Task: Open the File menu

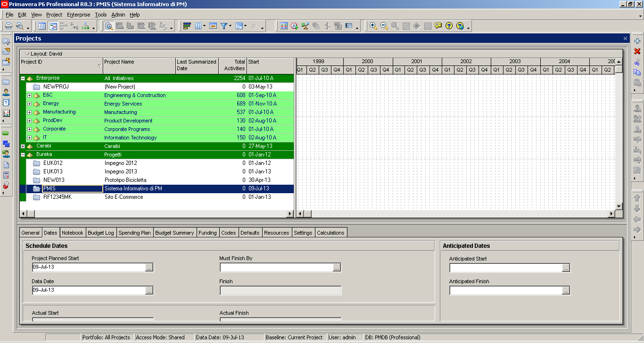Action: click(9, 15)
